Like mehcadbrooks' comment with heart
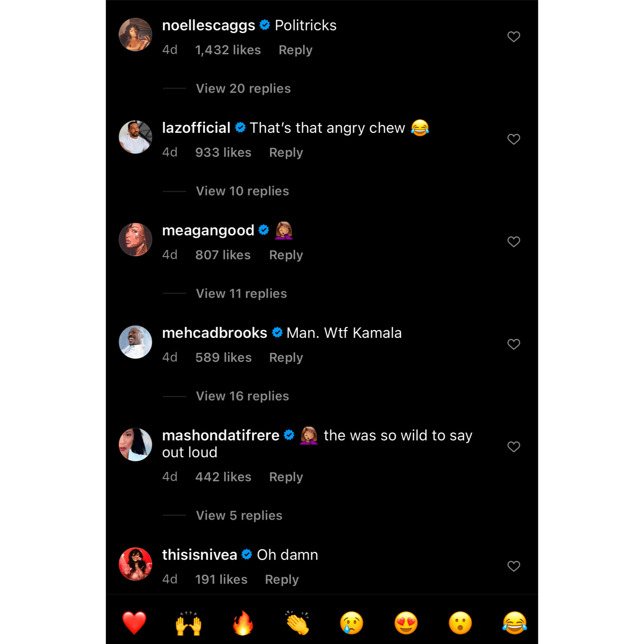Screen dimensions: 644x644 pos(514,344)
